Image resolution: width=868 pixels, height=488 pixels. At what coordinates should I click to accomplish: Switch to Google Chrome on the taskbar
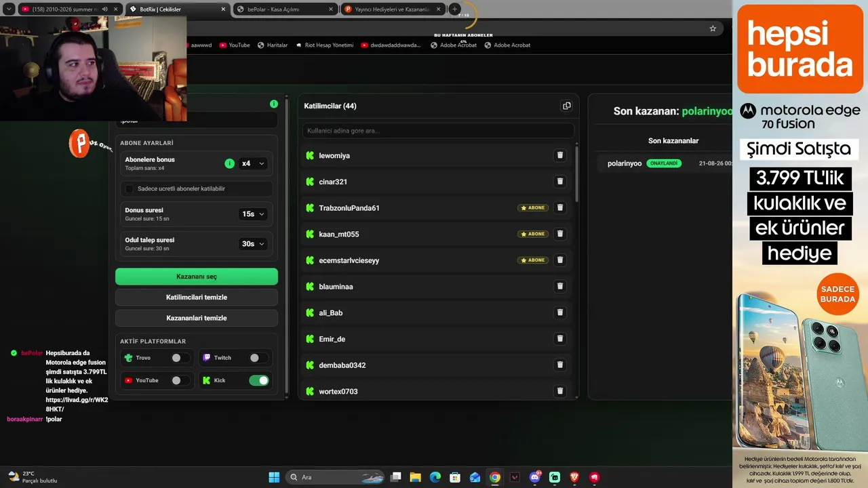coord(495,477)
